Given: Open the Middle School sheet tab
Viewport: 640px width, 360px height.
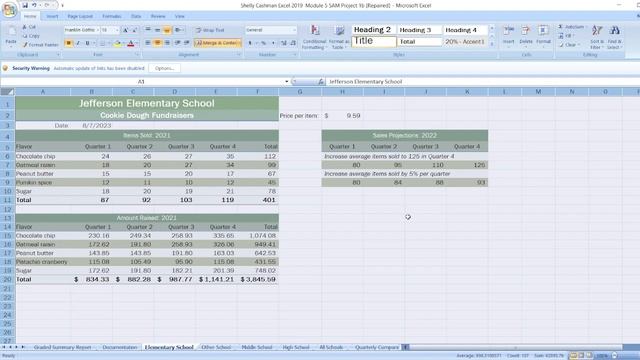Looking at the screenshot, I should point(257,347).
